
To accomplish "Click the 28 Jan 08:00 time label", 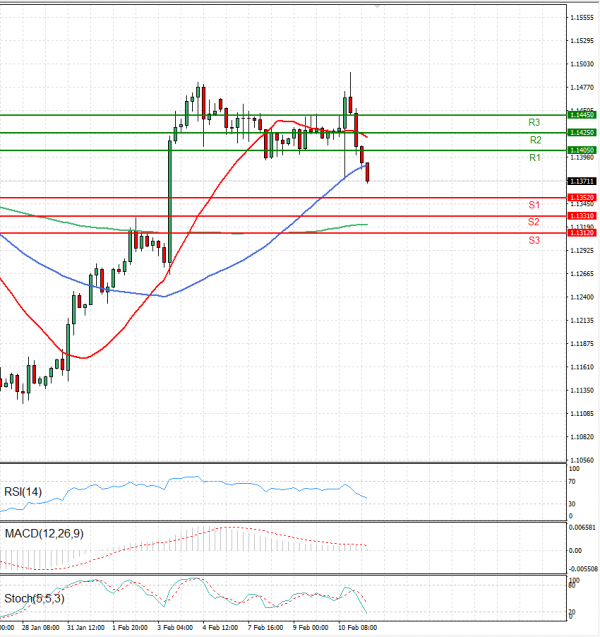I will pos(40,628).
